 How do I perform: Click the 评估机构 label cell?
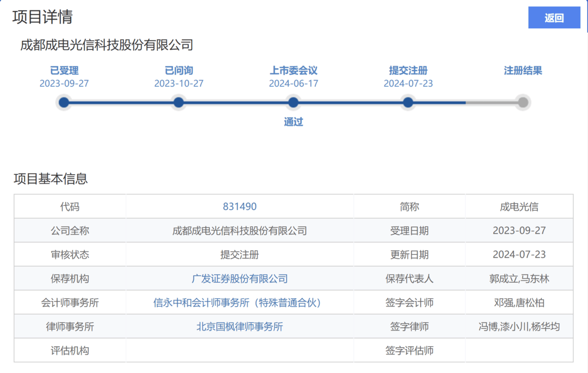tap(70, 351)
